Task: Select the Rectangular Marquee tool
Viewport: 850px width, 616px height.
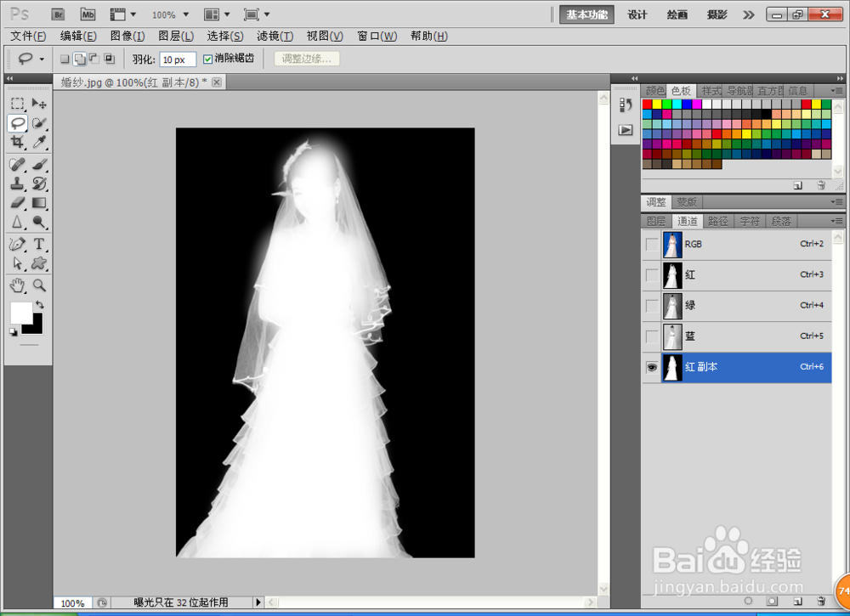Action: click(17, 103)
